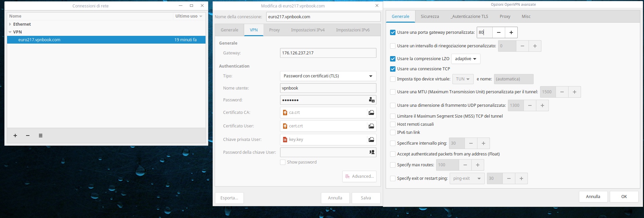Click the Nome utente field
The width and height of the screenshot is (644, 218).
pos(328,88)
